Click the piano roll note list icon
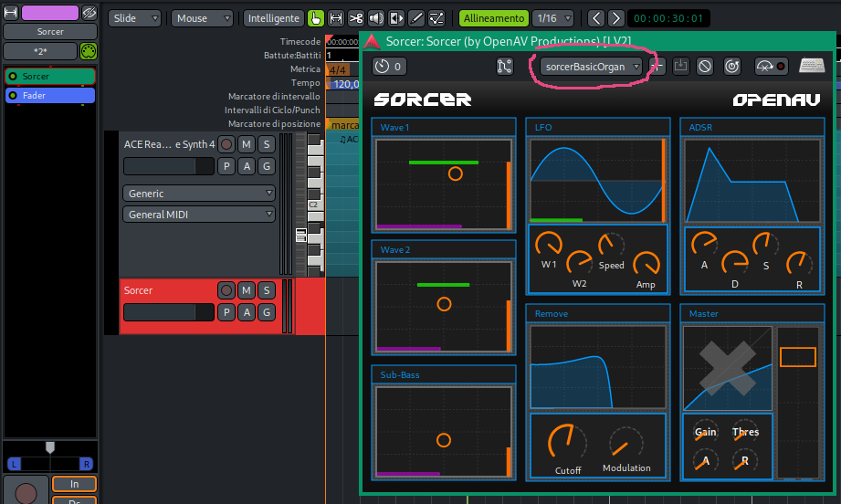The height and width of the screenshot is (504, 841). coord(301,235)
